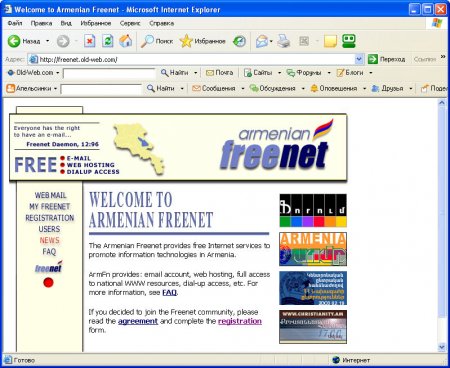This screenshot has height=368, width=450.
Task: Click the ARMENIA banner thumbnail
Action: (313, 249)
